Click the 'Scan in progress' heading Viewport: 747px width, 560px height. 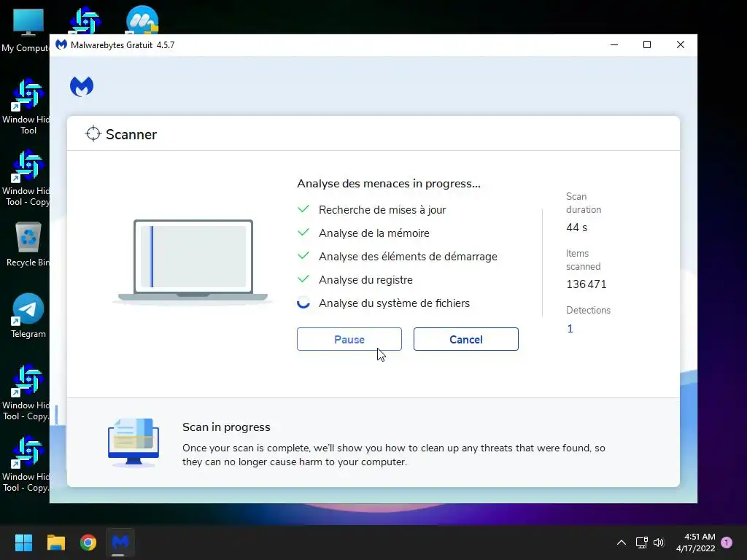coord(226,427)
